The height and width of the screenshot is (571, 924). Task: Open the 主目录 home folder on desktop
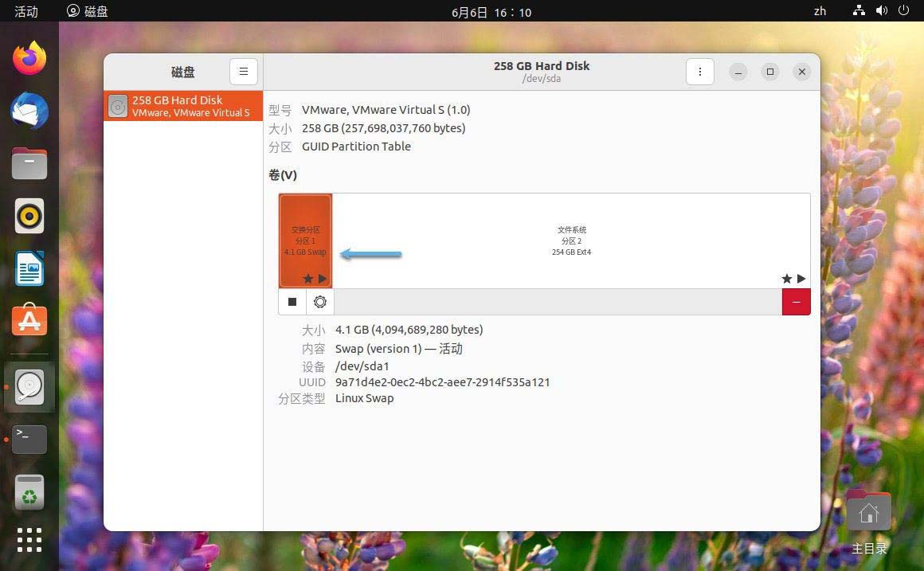[867, 510]
